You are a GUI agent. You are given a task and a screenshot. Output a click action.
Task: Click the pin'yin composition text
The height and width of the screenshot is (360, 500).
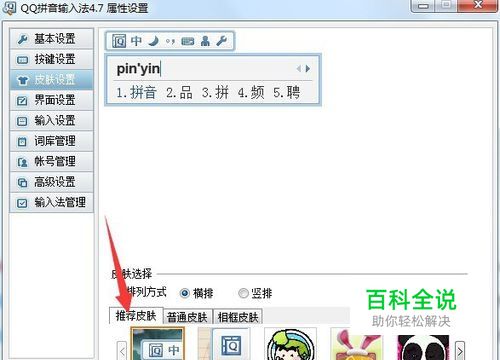(138, 69)
